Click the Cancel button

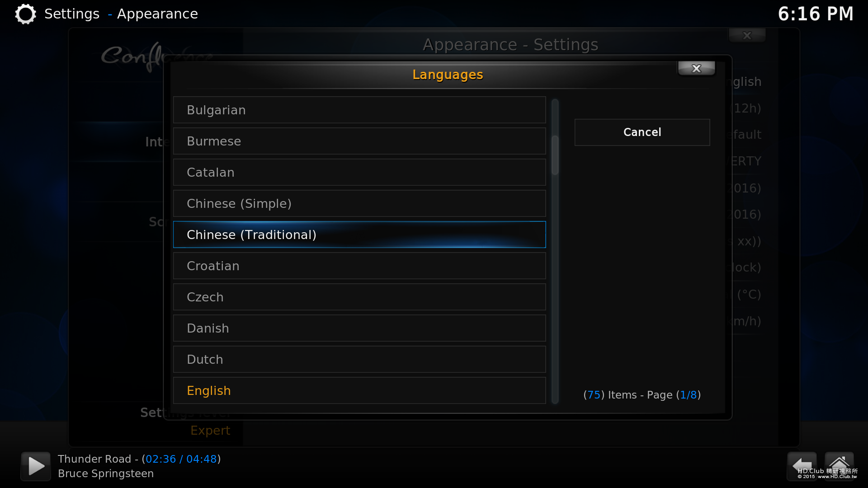tap(642, 132)
